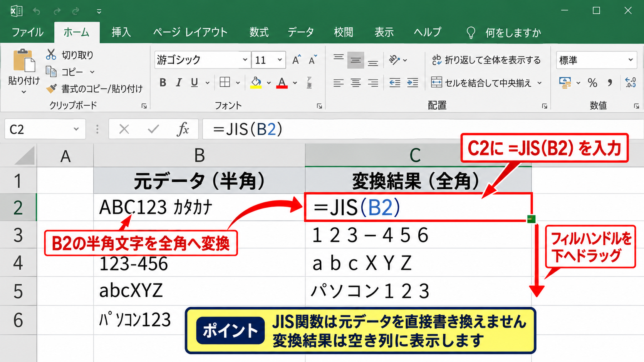Apply percent style
644x362 pixels.
coord(592,83)
